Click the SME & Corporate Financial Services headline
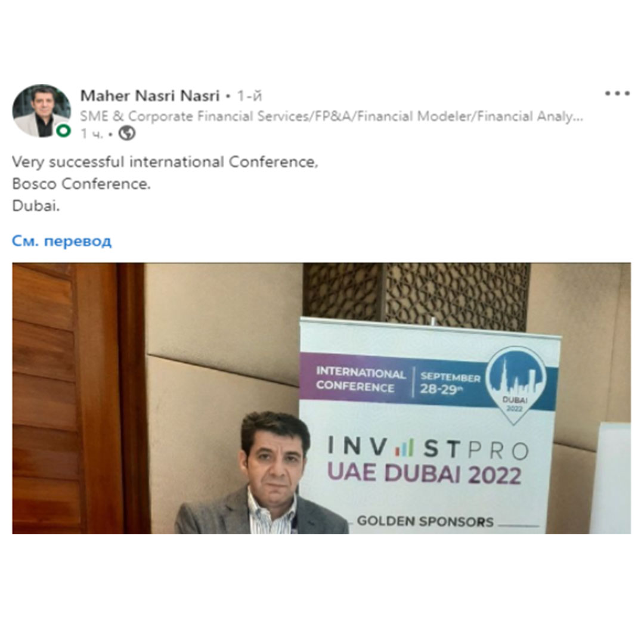 [332, 116]
